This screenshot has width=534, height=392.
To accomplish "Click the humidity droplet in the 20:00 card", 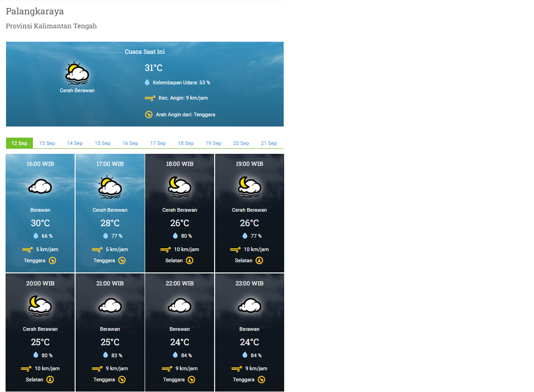I will 36,355.
